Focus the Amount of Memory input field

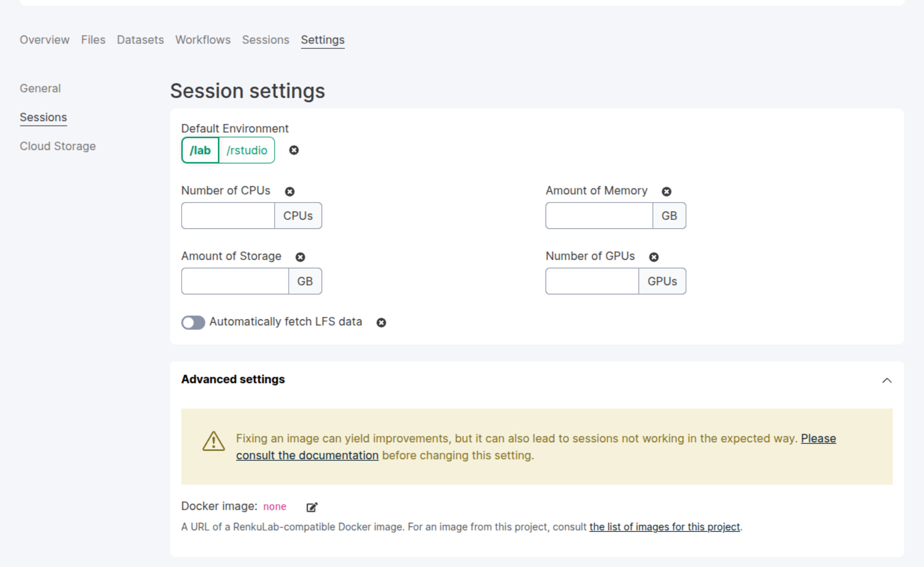(x=599, y=216)
